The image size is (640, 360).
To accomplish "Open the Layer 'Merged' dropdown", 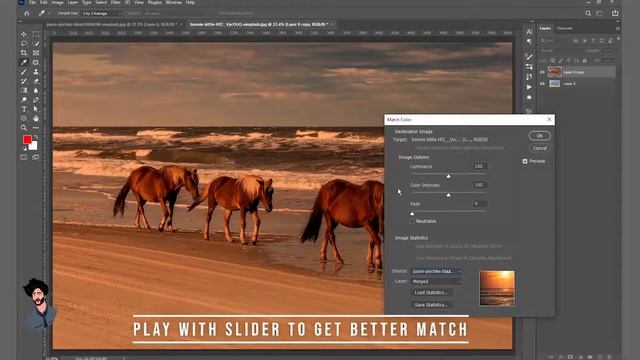I will point(436,282).
